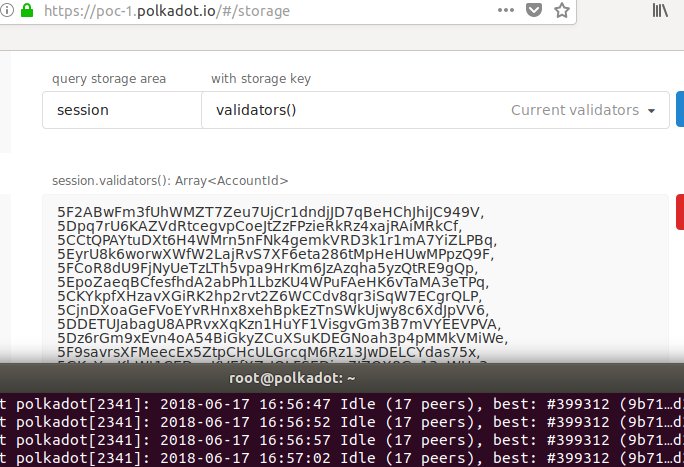684x467 pixels.
Task: Open the site information icon
Action: [7, 10]
